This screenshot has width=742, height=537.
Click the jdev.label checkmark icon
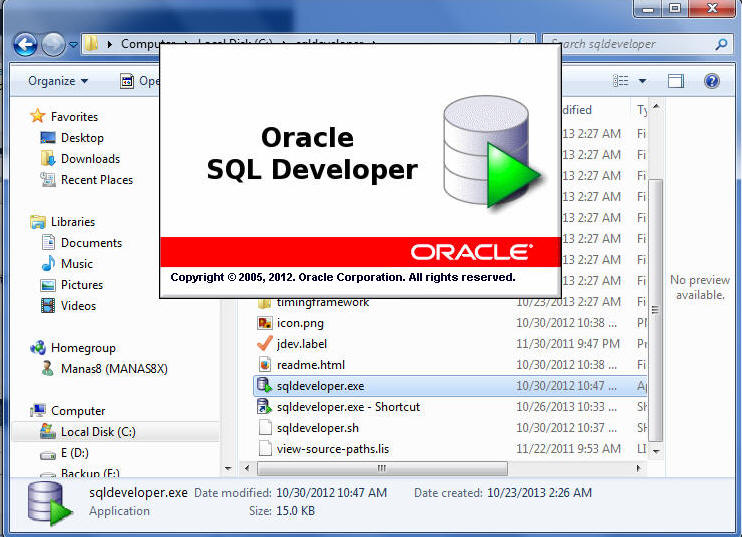point(265,343)
